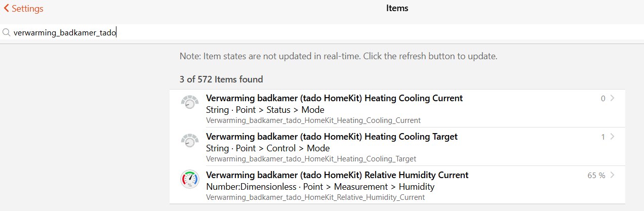Screen dimensions: 644x211
Task: Open the Heating Cooling Current item title
Action: point(334,98)
